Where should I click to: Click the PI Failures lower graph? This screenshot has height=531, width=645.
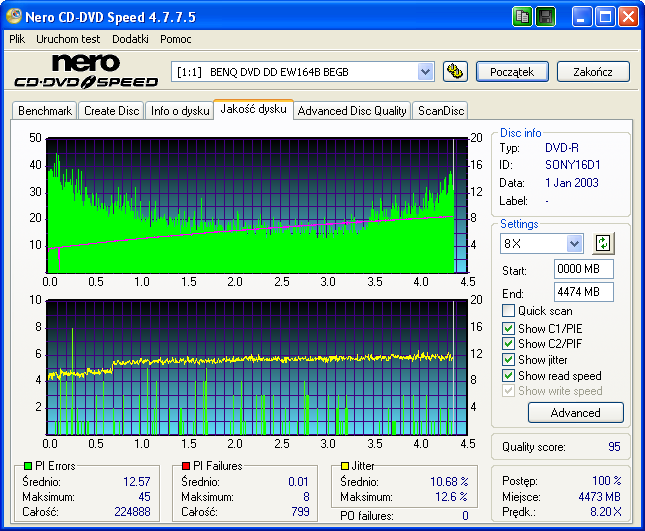click(x=257, y=367)
